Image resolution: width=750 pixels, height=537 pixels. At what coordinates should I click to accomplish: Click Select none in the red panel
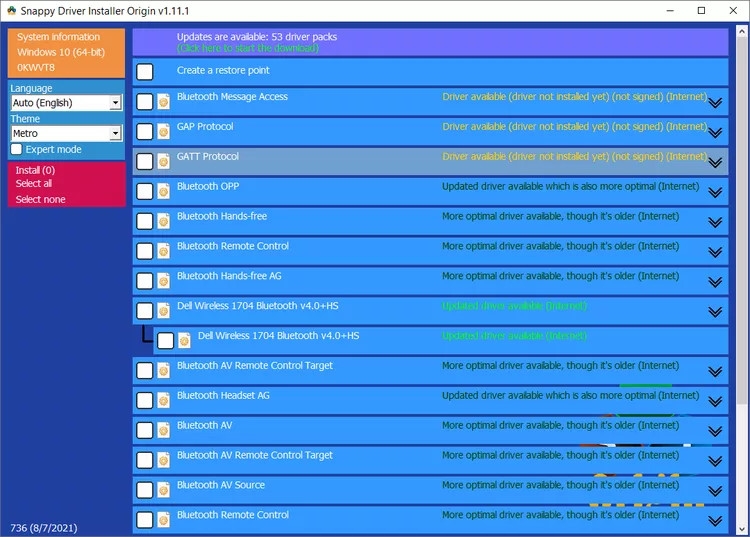click(x=40, y=199)
